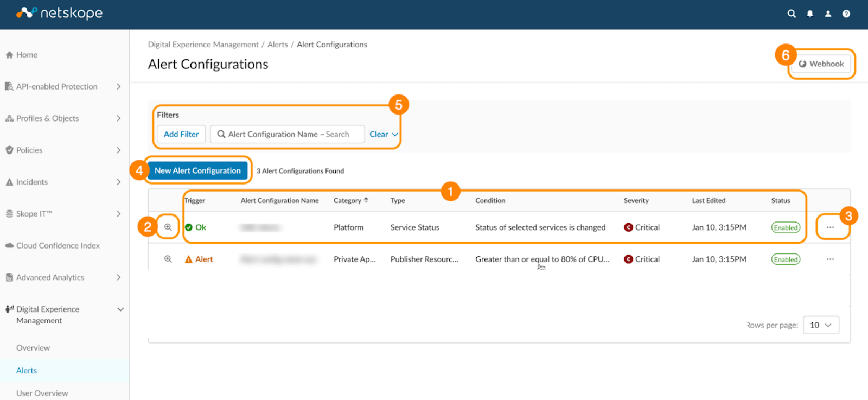
Task: Click the orange Alert triangle icon
Action: click(189, 259)
